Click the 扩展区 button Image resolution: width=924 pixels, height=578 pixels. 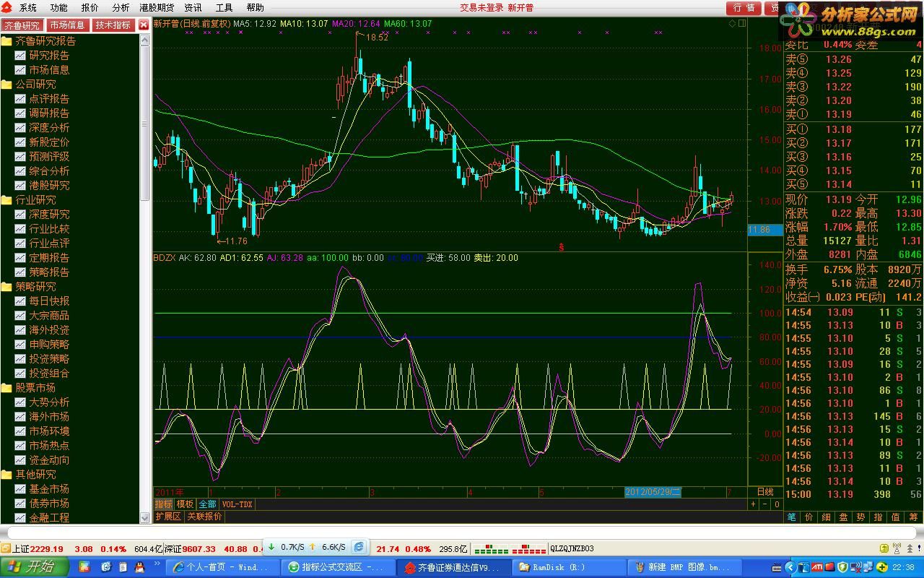pos(168,517)
